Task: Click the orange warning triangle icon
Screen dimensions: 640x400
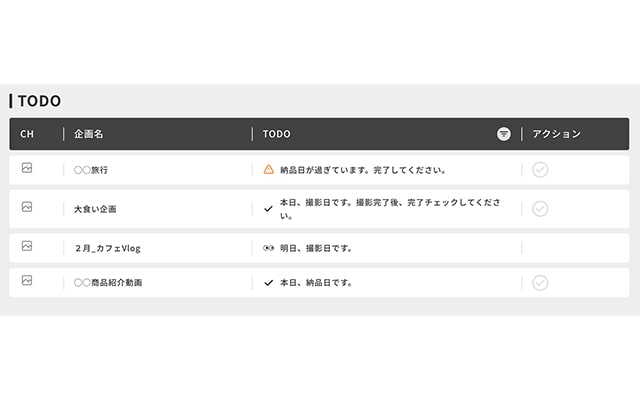Action: pyautogui.click(x=269, y=169)
